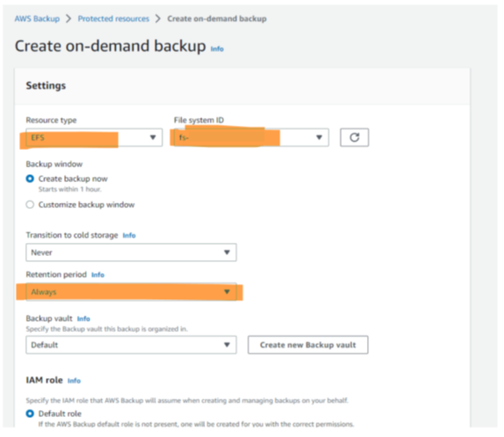
Task: Expand the Retention period Always dropdown
Action: [131, 291]
